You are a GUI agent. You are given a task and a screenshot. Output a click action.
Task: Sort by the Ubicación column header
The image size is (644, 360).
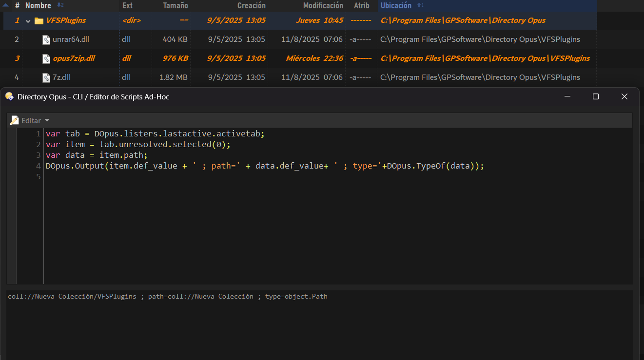click(x=395, y=5)
